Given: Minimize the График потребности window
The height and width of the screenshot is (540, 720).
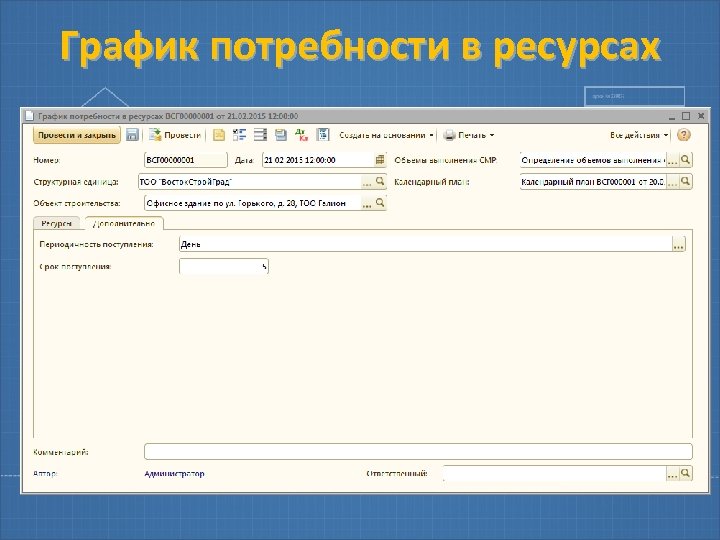Looking at the screenshot, I should tap(672, 116).
